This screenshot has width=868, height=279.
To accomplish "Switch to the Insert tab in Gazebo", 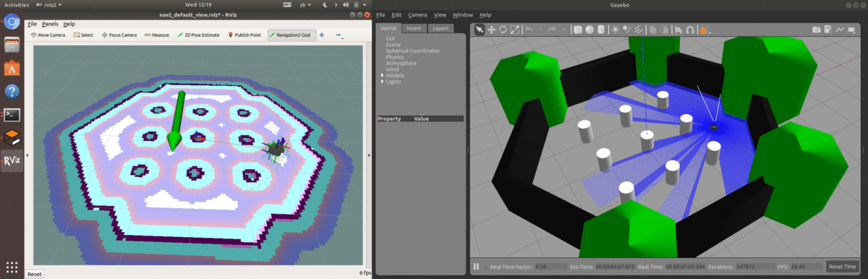I will coord(414,29).
